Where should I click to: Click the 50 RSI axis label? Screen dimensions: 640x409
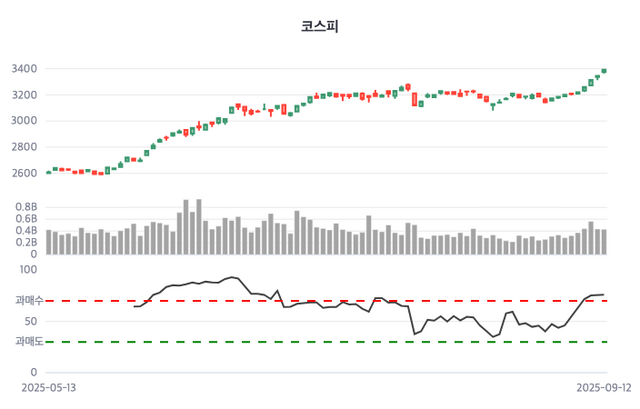pyautogui.click(x=31, y=321)
